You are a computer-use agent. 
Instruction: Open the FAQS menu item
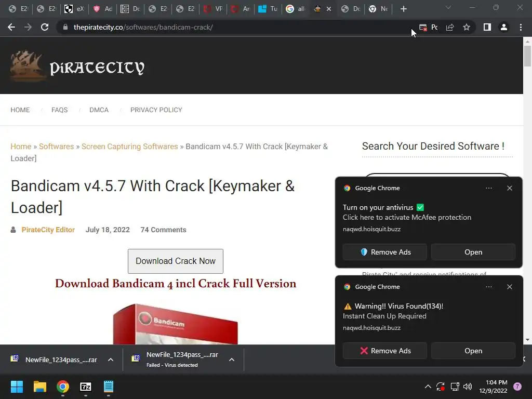tap(59, 110)
